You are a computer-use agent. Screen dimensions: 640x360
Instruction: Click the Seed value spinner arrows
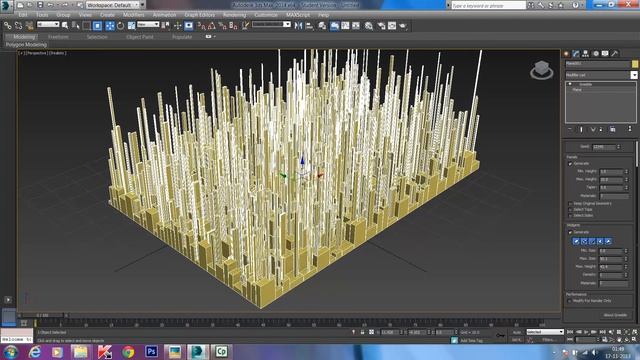619,147
